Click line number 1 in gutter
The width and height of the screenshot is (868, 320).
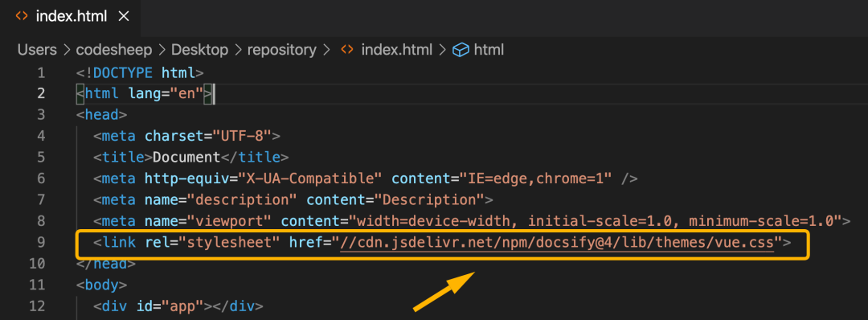coord(41,72)
